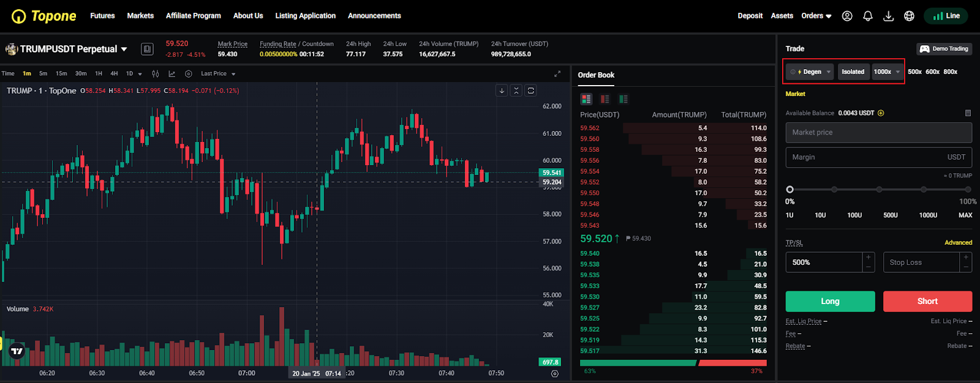Open the Assets link
980x383 pixels.
(x=782, y=16)
